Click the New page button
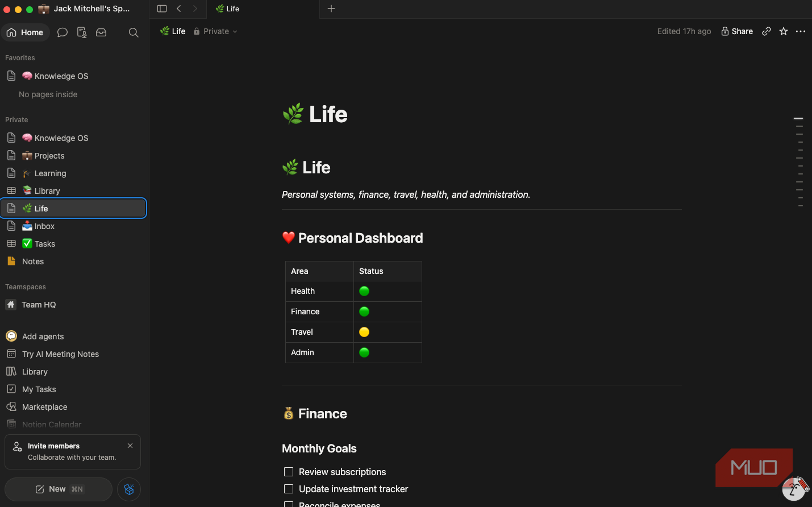Viewport: 812px width, 507px height. click(59, 489)
